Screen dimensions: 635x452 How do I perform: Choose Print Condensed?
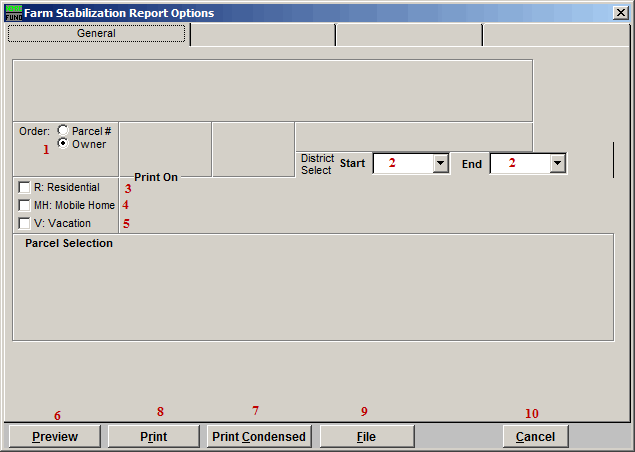pyautogui.click(x=260, y=437)
